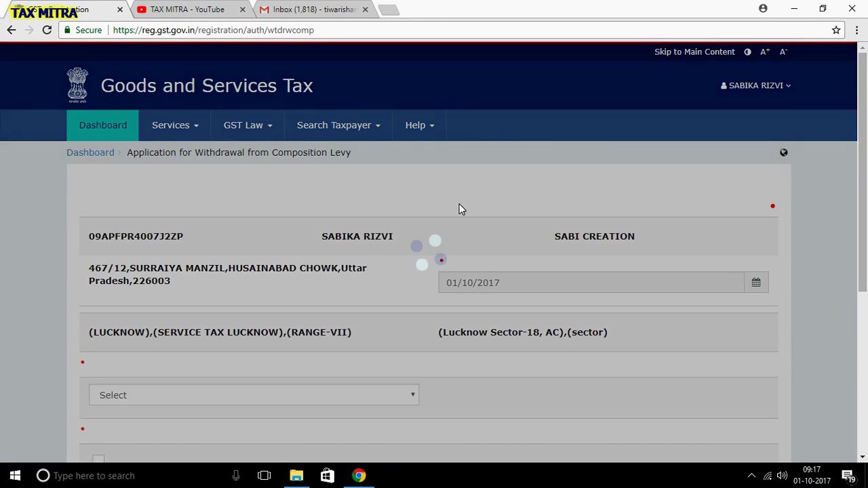This screenshot has width=868, height=488.
Task: Expand the Services menu
Action: click(x=175, y=125)
